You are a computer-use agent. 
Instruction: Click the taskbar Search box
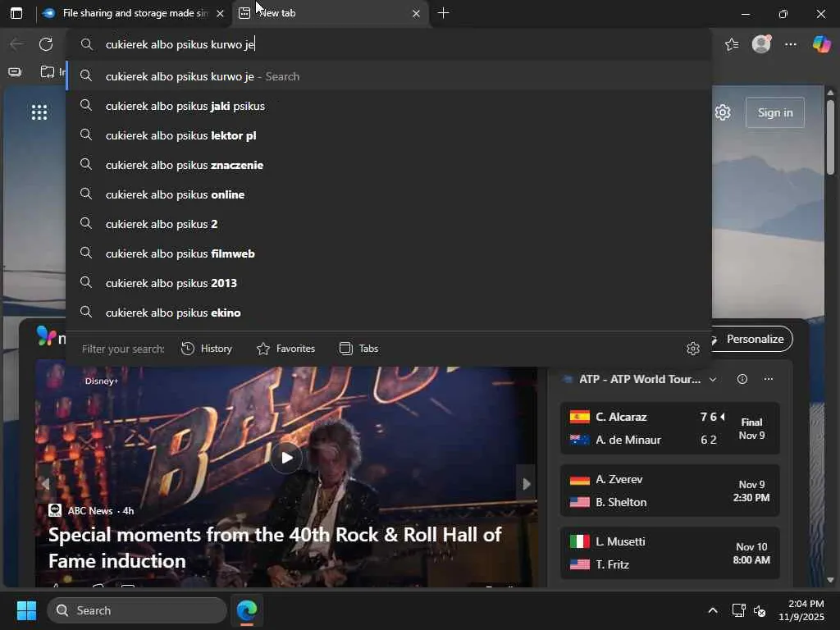pos(137,610)
